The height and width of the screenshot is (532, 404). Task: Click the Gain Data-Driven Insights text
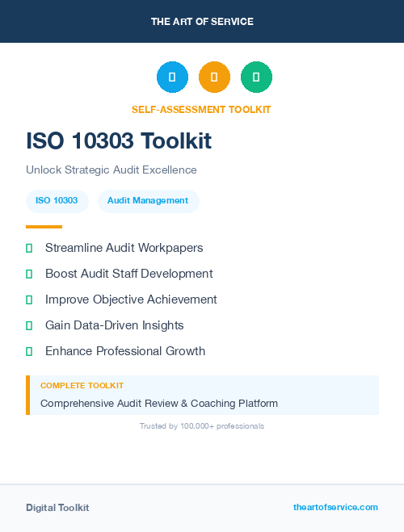(x=115, y=325)
